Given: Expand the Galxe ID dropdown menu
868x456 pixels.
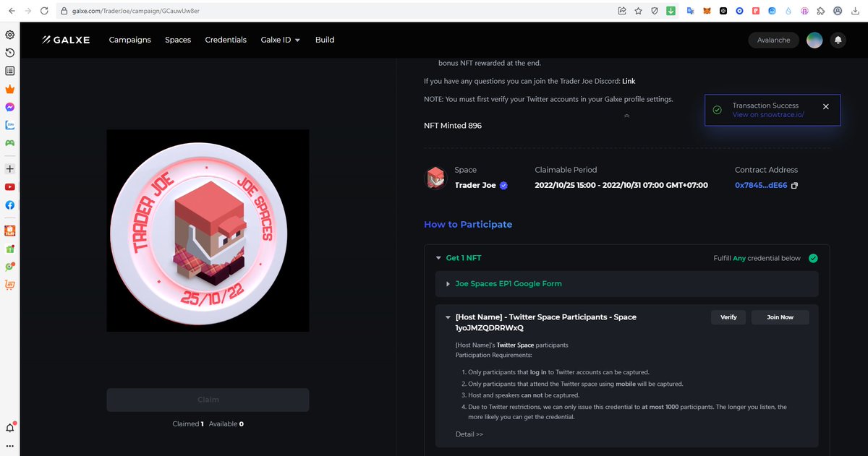Looking at the screenshot, I should click(281, 40).
